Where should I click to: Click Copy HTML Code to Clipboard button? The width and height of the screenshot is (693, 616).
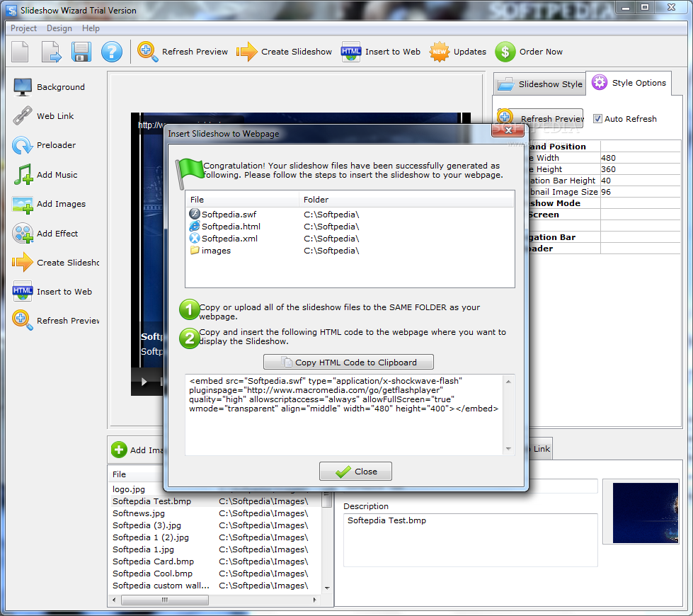[x=348, y=363]
